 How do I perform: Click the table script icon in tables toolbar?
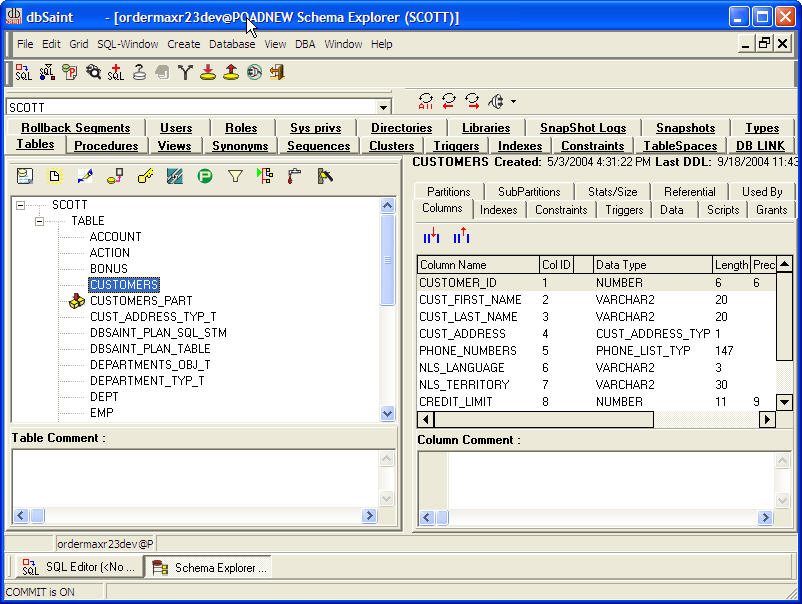click(25, 176)
